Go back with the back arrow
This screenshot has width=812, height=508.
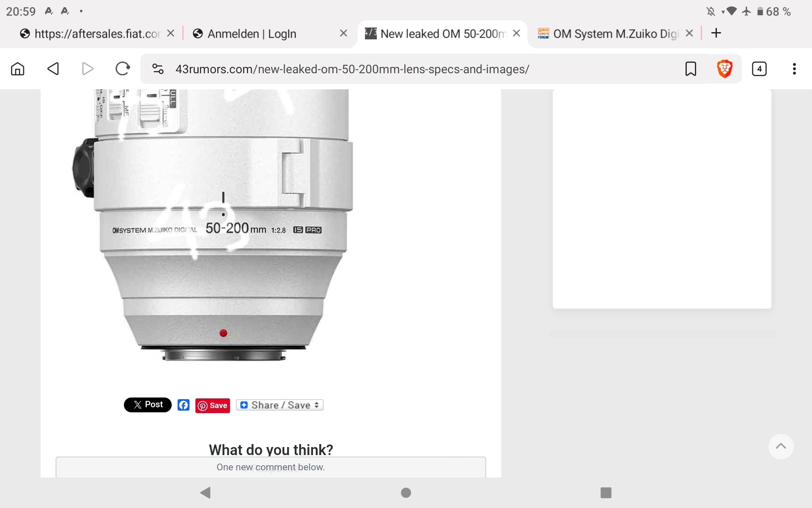coord(53,69)
